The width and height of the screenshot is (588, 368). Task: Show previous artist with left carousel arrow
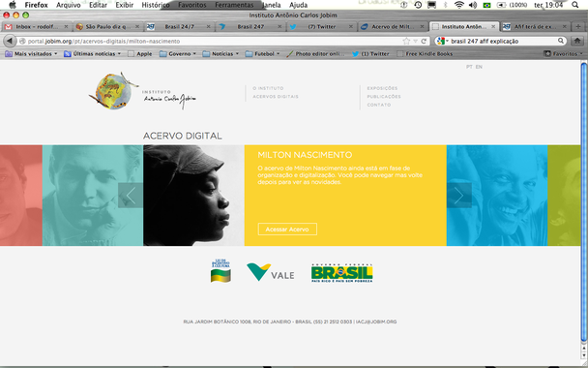131,196
